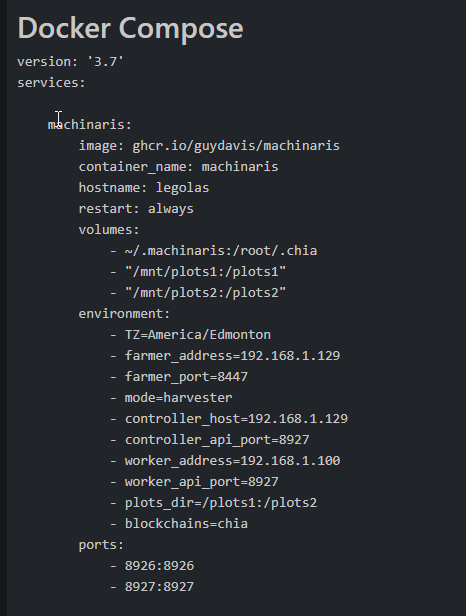The width and height of the screenshot is (466, 616).
Task: Click the container_name: machinaris line
Action: (x=178, y=167)
